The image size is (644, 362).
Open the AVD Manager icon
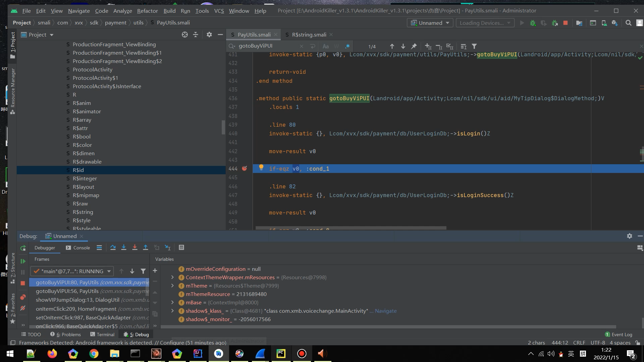tap(604, 23)
